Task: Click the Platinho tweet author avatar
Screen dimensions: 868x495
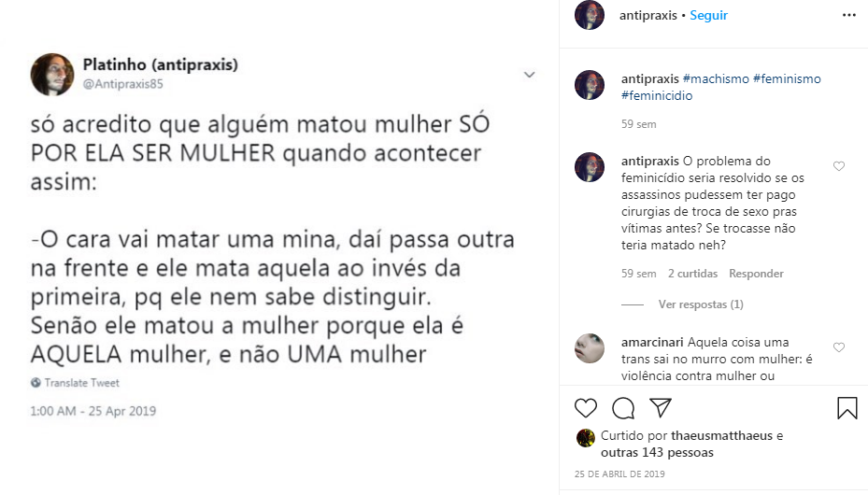Action: (x=52, y=75)
